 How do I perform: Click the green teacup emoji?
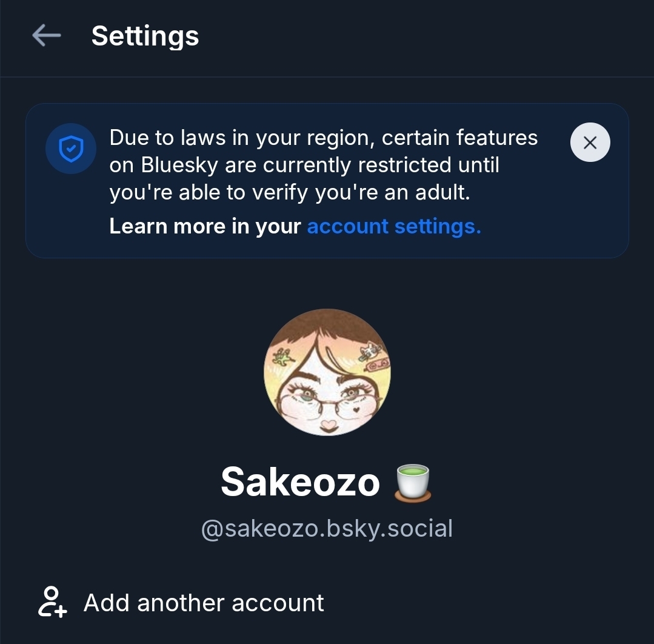pyautogui.click(x=412, y=483)
